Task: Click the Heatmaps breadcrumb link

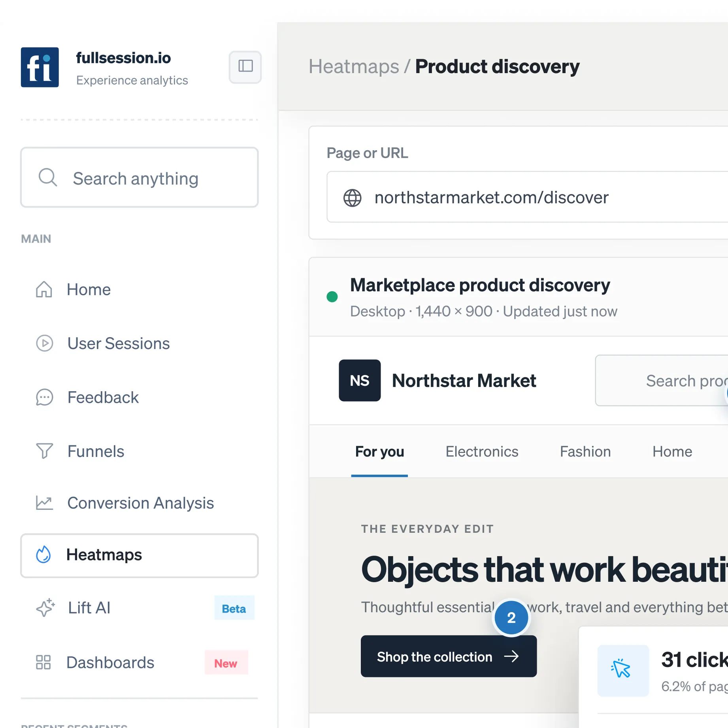Action: click(x=354, y=66)
